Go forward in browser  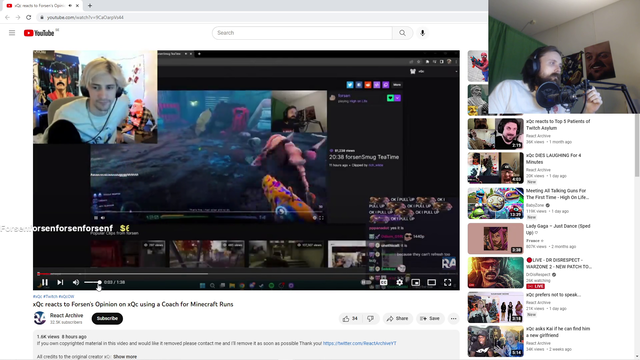18,17
